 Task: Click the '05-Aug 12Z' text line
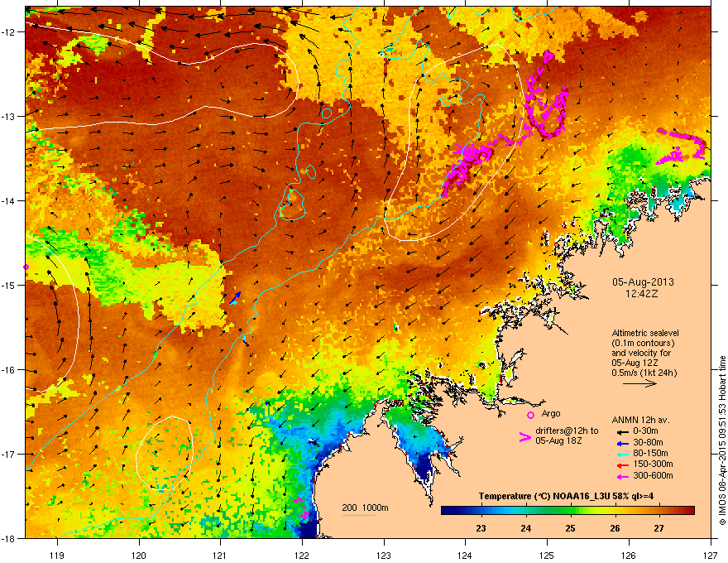(x=635, y=363)
